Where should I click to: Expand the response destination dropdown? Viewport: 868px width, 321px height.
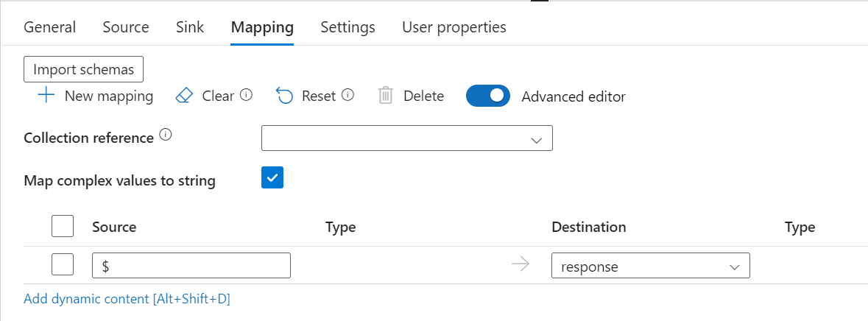pos(650,266)
